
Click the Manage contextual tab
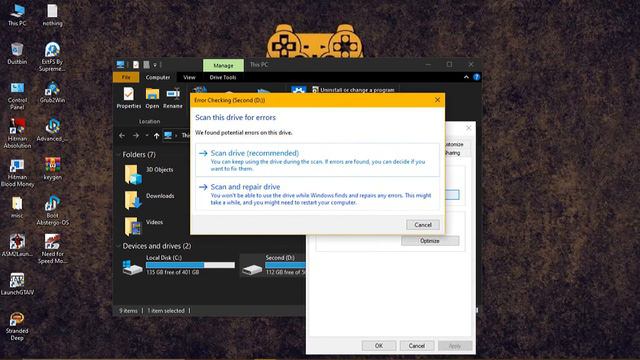point(223,65)
